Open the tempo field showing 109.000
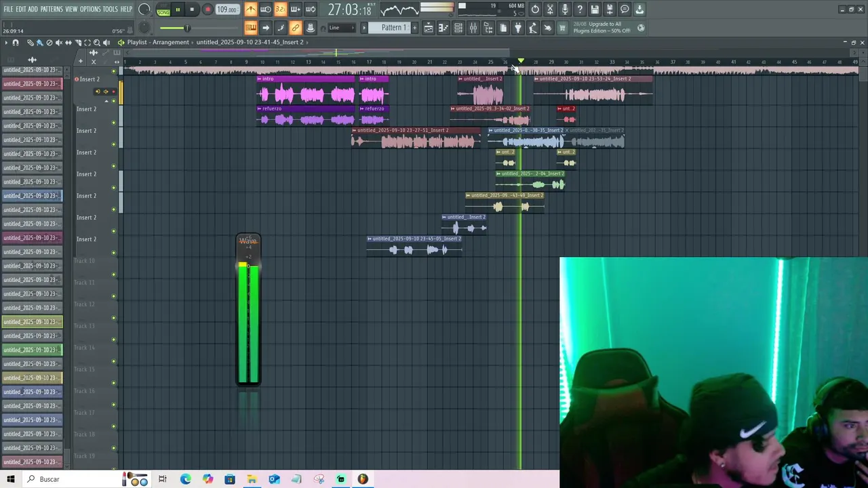This screenshot has width=868, height=488. click(227, 9)
